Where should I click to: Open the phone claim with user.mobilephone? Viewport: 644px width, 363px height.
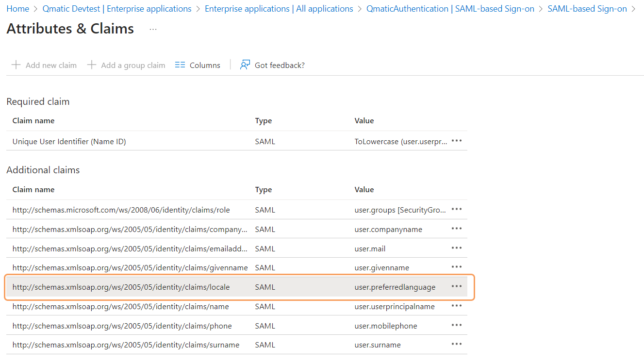tap(122, 326)
